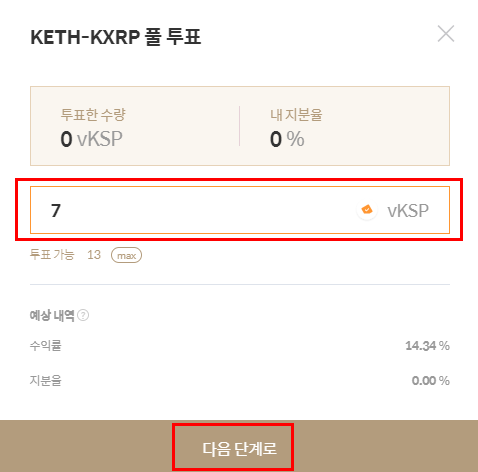Viewport: 478px width, 472px height.
Task: Click the vKSP unit text in input
Action: tap(408, 211)
